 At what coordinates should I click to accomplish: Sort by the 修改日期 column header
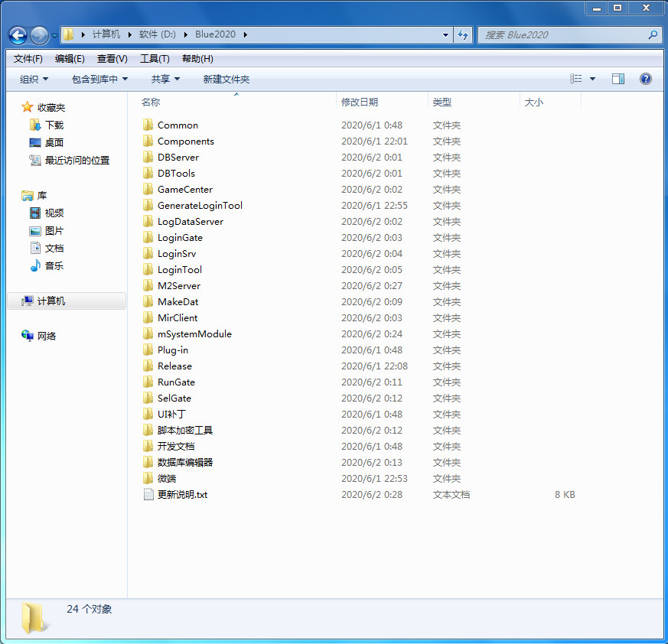point(360,102)
